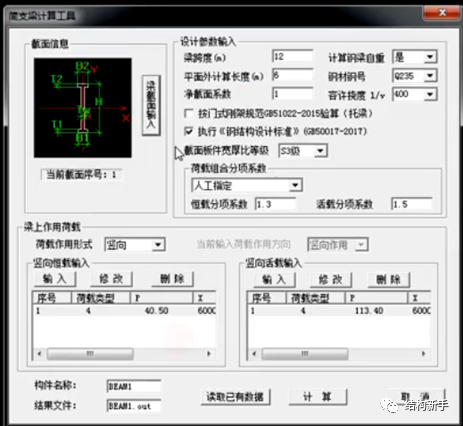
Task: Open the 容许挠度 1/v dropdown
Action: [430, 95]
